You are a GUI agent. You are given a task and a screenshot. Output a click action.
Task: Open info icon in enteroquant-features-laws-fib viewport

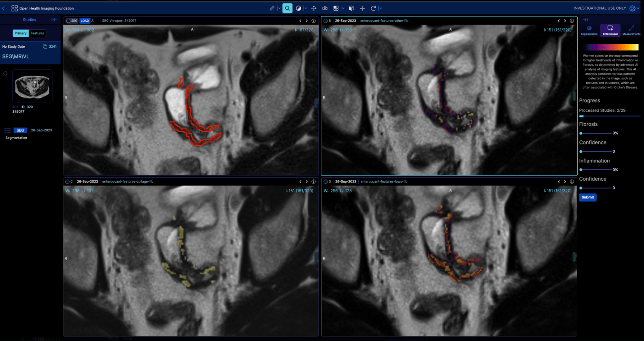572,182
